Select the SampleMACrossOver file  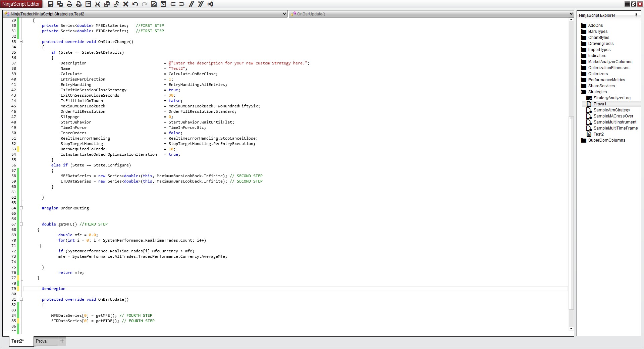click(613, 116)
